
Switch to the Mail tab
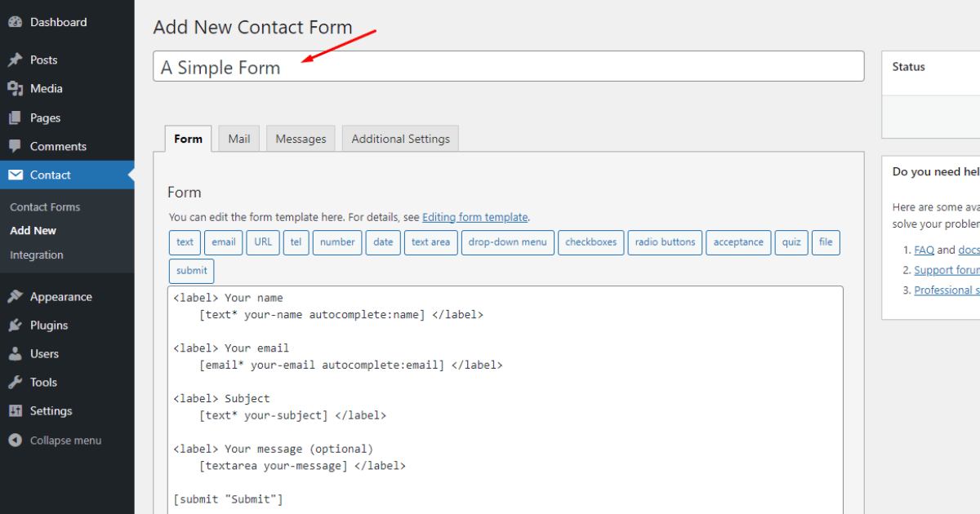(238, 138)
